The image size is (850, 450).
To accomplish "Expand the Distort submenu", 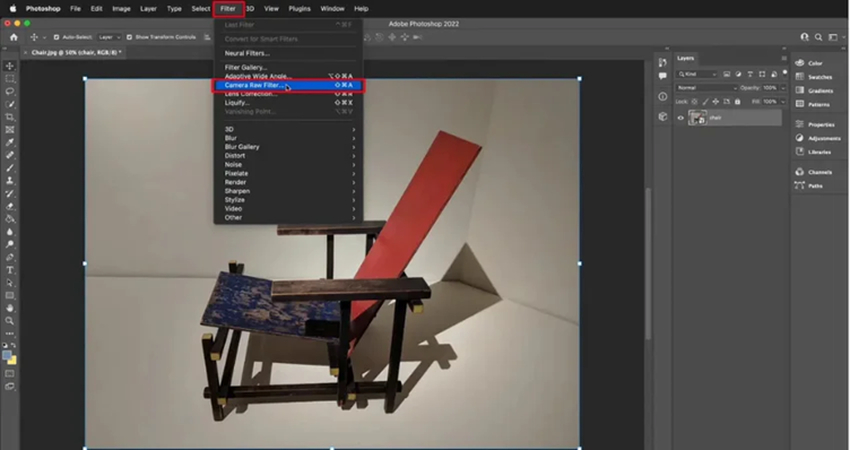I will coord(288,156).
